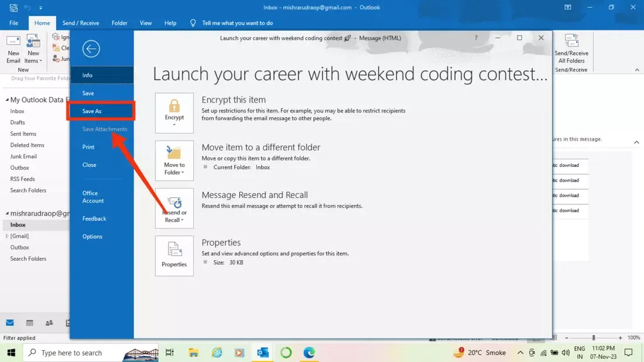Open Microsoft Edge on taskbar
644x362 pixels.
click(309, 353)
